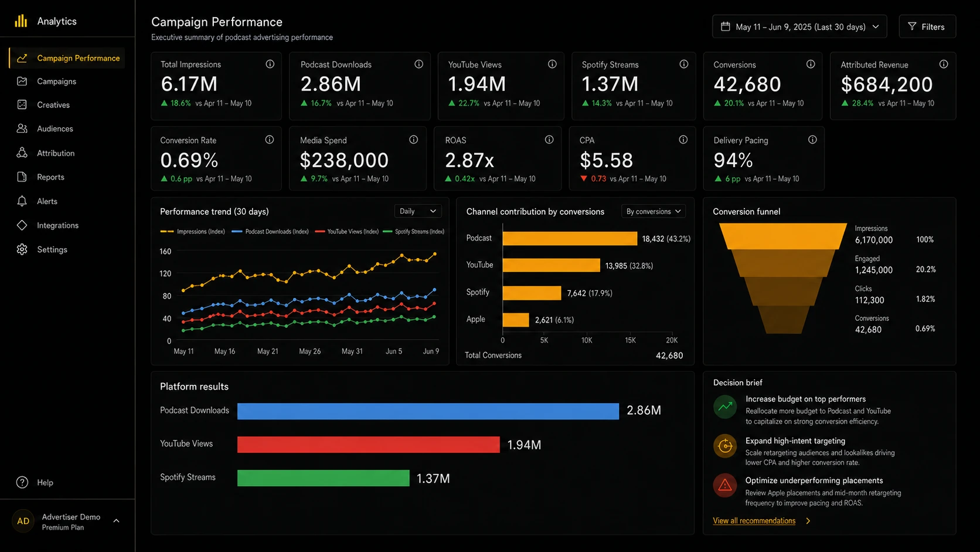Go to Campaigns in the sidebar

[x=56, y=82]
